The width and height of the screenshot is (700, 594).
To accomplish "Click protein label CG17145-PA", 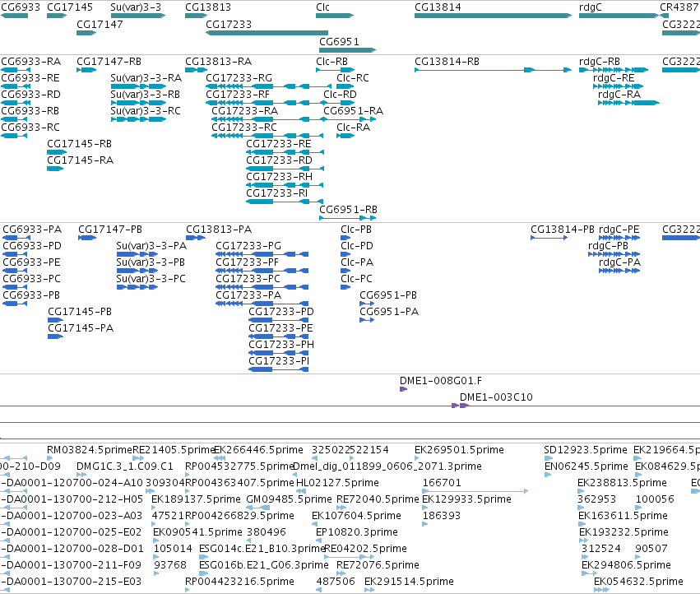I will [81, 328].
